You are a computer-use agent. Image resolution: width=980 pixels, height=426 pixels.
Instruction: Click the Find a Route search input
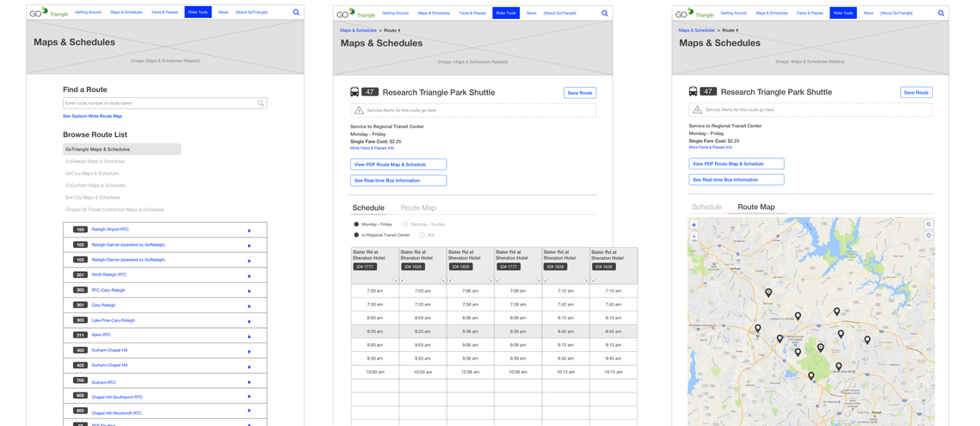[164, 103]
